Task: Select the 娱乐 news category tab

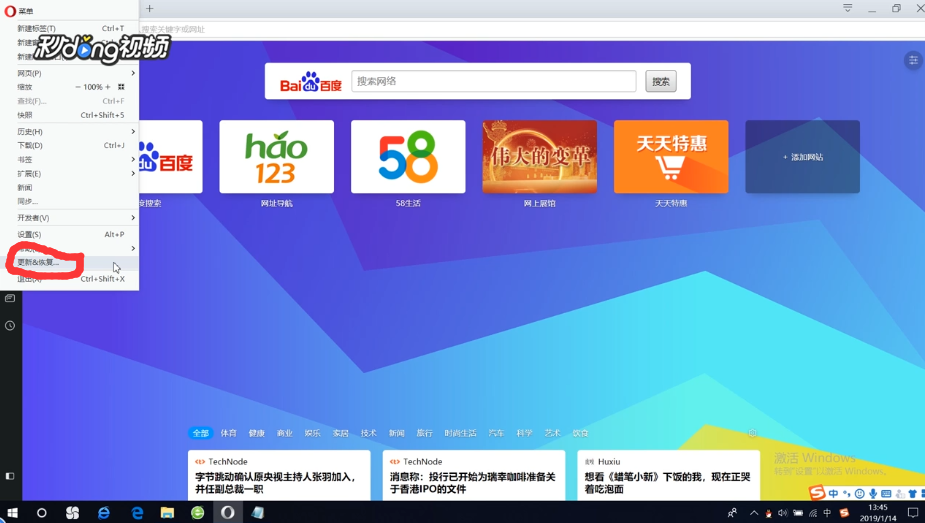Action: click(x=313, y=433)
